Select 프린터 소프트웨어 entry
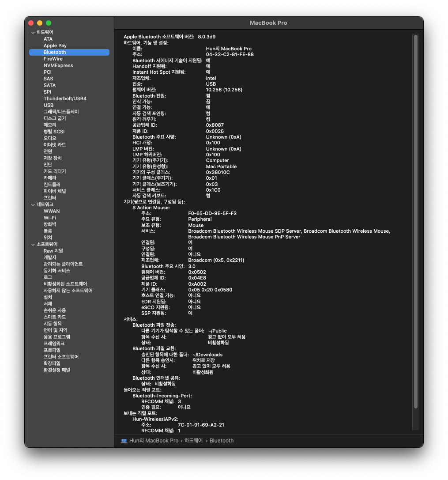Screen dimensions: 448x480 [61, 357]
